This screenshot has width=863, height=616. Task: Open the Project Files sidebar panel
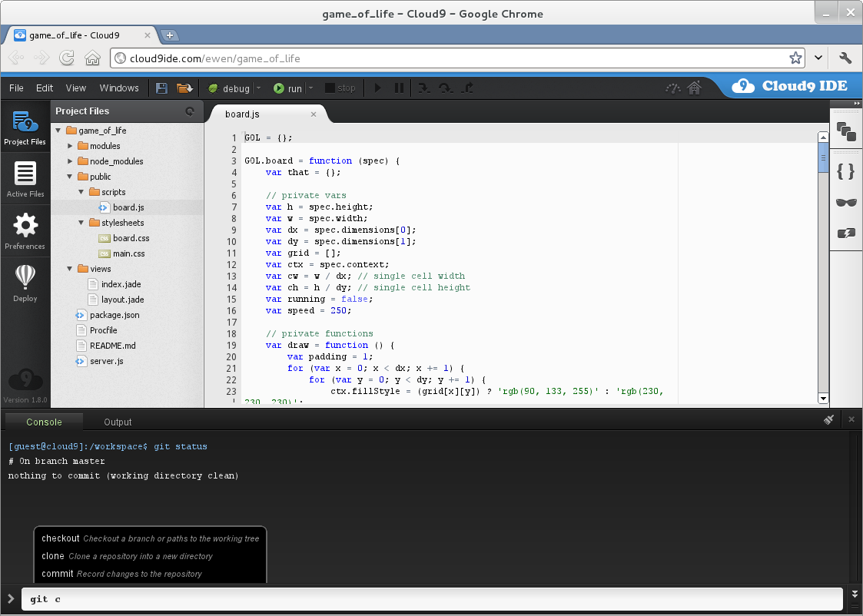point(25,128)
